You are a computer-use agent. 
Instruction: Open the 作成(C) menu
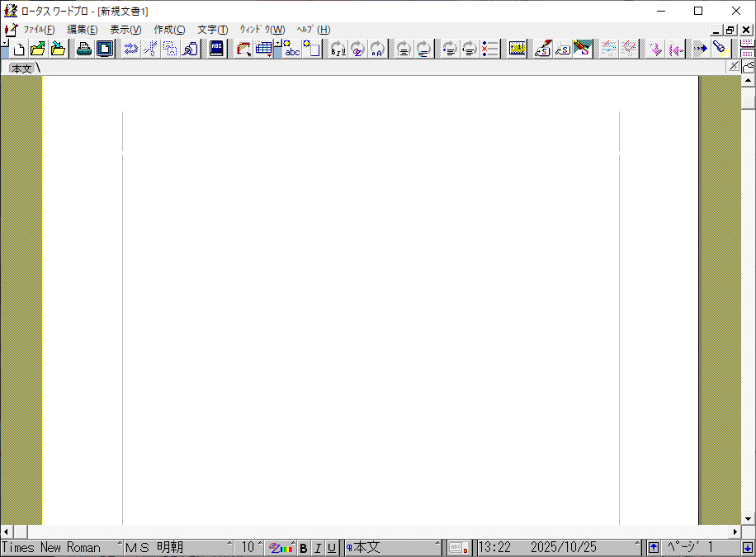tap(169, 30)
